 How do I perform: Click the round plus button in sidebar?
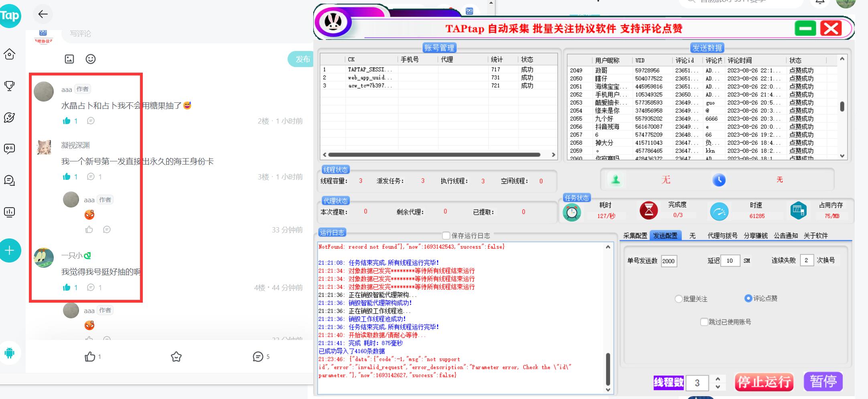pos(10,250)
